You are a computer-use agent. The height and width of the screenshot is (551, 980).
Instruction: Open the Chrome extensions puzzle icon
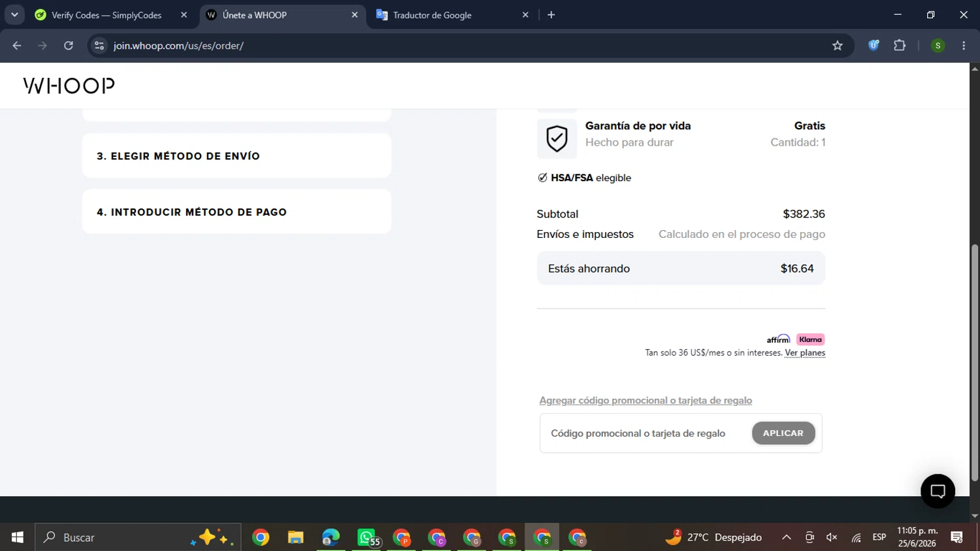pyautogui.click(x=900, y=46)
